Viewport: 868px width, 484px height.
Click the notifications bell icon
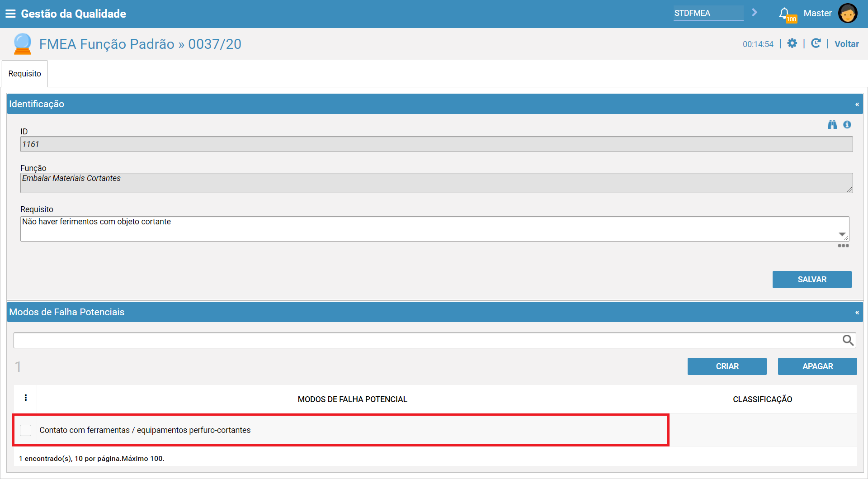point(784,13)
